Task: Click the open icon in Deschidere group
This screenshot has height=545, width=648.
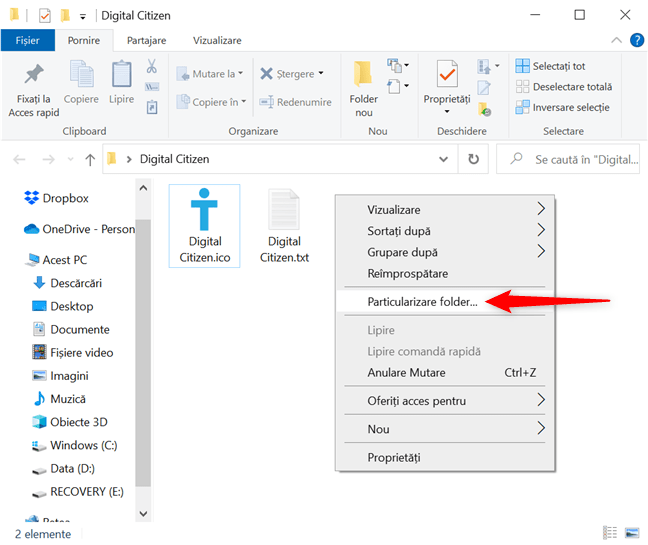Action: [484, 66]
